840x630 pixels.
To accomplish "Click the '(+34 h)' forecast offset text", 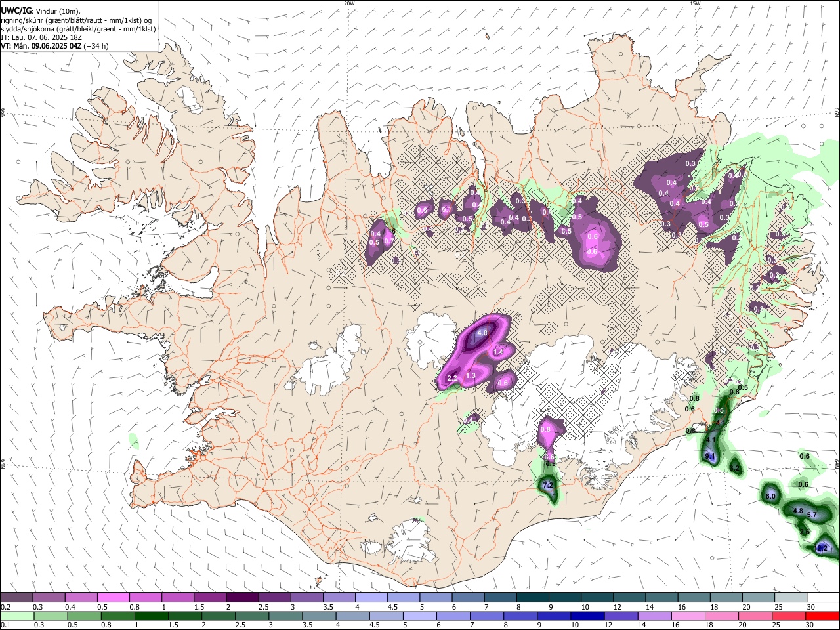I will click(96, 46).
